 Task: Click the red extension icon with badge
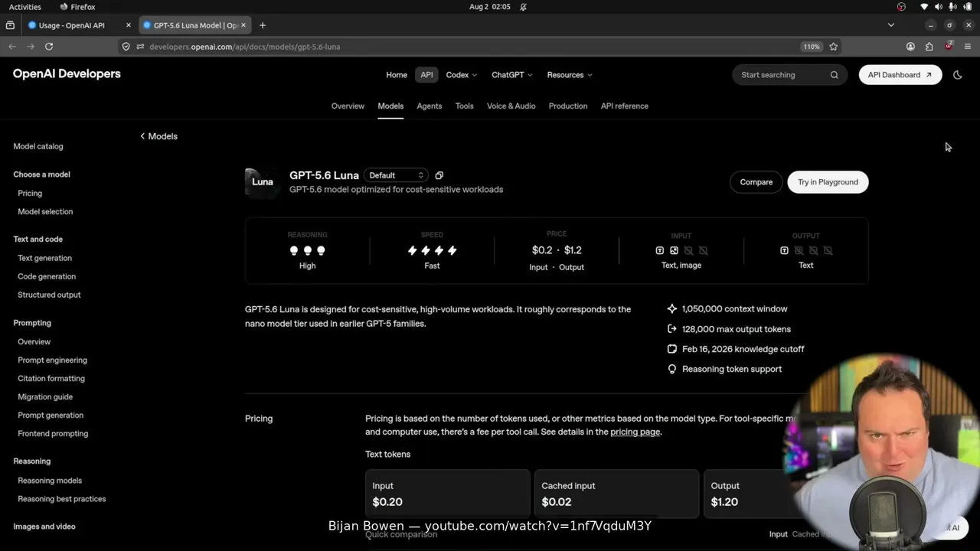[x=949, y=47]
